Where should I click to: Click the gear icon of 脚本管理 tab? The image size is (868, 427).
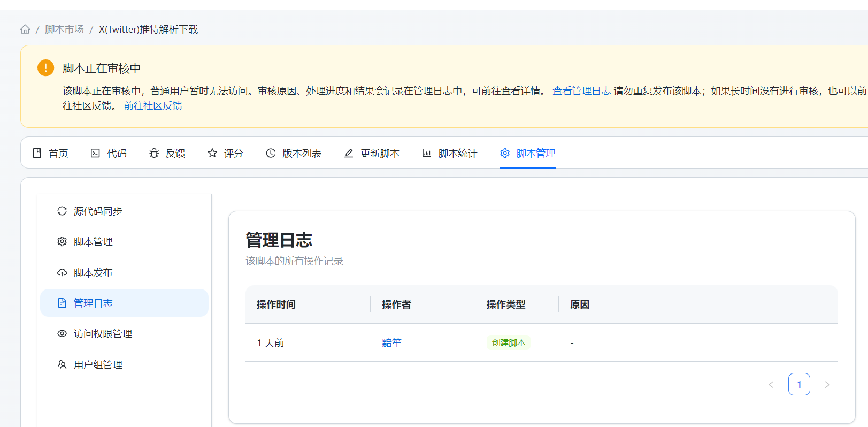pos(505,153)
